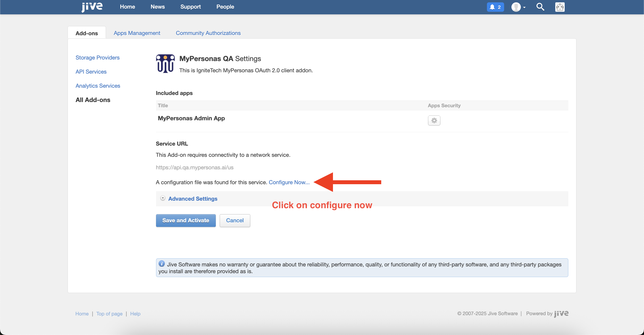
Task: Click Configure Now link
Action: pos(289,182)
